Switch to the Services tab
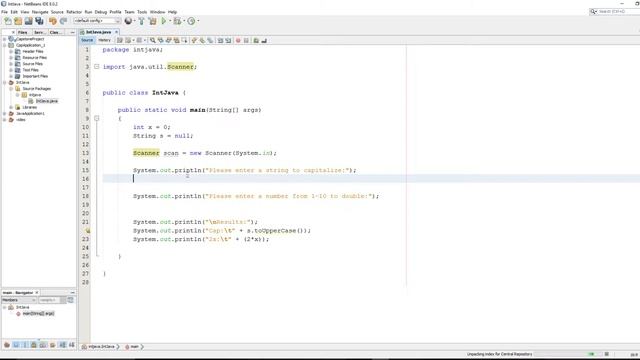640x360 pixels. coord(40,32)
